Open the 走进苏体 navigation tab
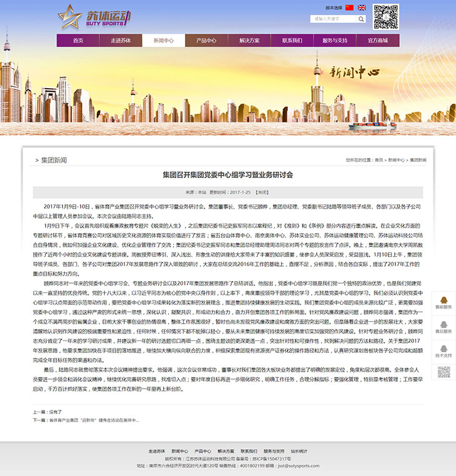Viewport: 456px width, 476px height. click(x=121, y=41)
